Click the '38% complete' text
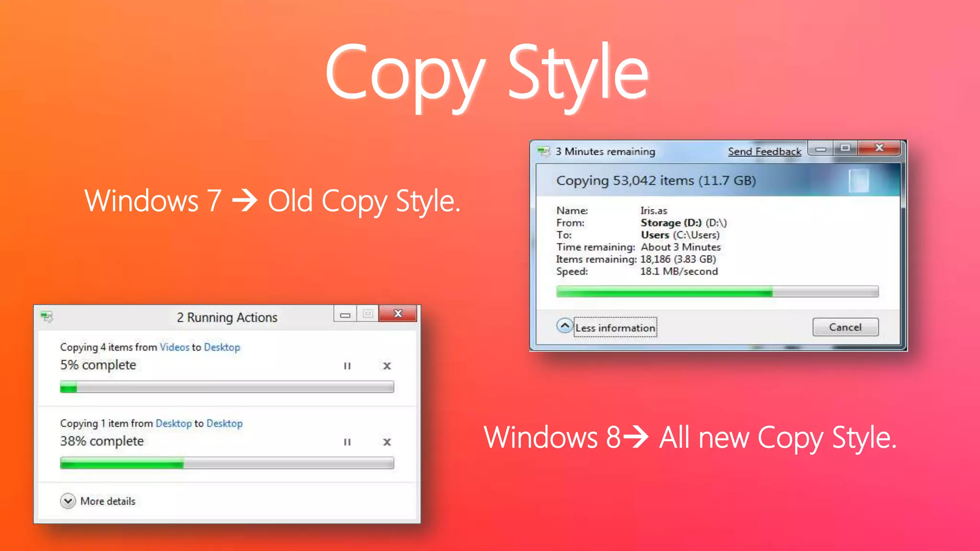Screen dimensions: 980x551 point(102,441)
